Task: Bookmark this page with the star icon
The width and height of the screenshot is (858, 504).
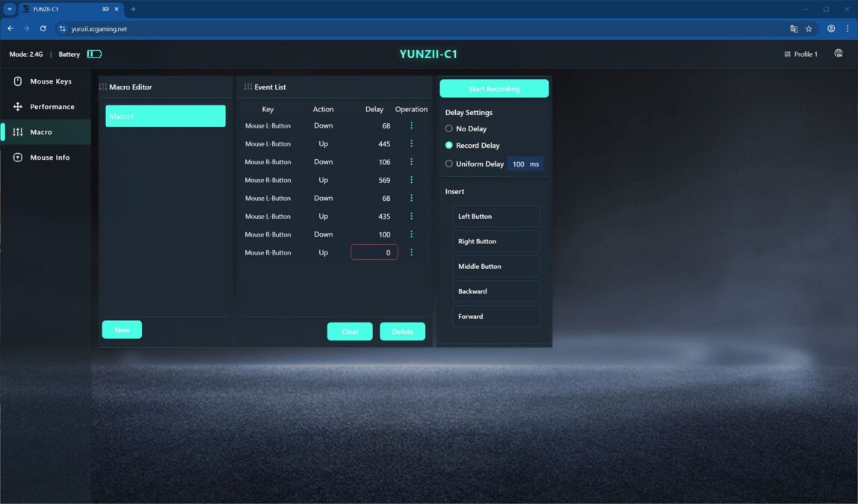Action: [809, 29]
